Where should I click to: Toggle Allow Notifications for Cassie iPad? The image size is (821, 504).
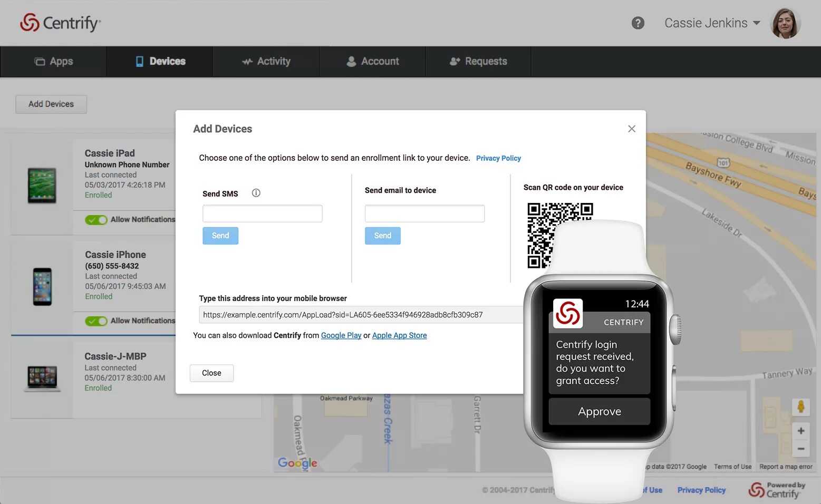coord(96,220)
